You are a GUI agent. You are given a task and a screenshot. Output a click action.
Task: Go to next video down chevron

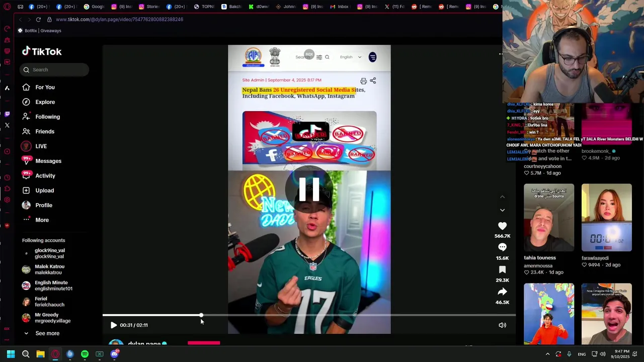click(x=502, y=210)
